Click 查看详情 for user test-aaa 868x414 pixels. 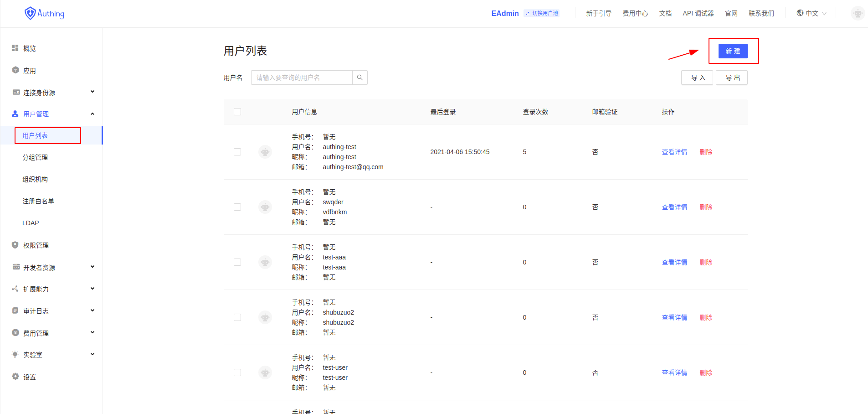tap(674, 262)
